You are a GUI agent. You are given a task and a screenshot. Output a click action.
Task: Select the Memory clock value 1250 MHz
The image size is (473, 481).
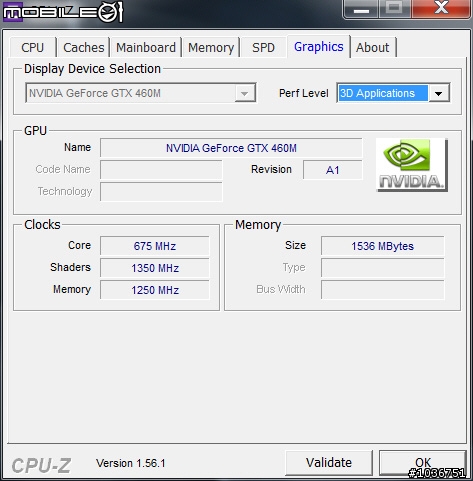coord(155,290)
